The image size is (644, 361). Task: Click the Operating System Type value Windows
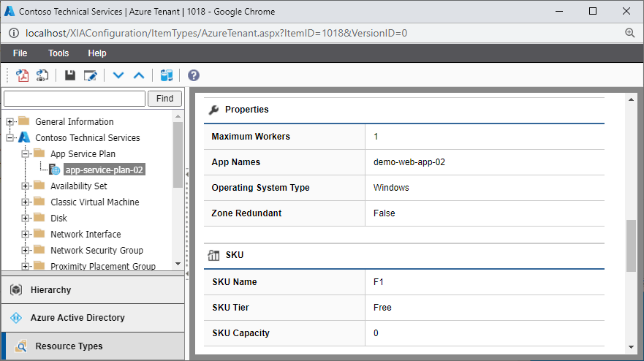391,188
